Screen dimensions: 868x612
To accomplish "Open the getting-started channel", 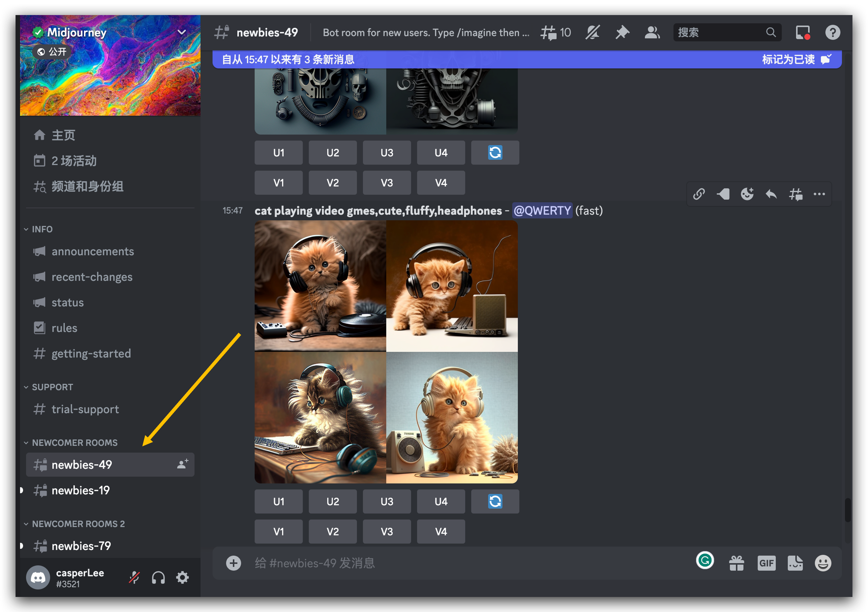I will (110, 353).
